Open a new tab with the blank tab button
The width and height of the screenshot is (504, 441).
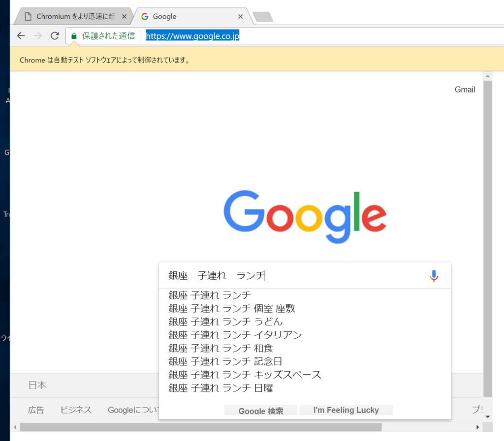[263, 17]
